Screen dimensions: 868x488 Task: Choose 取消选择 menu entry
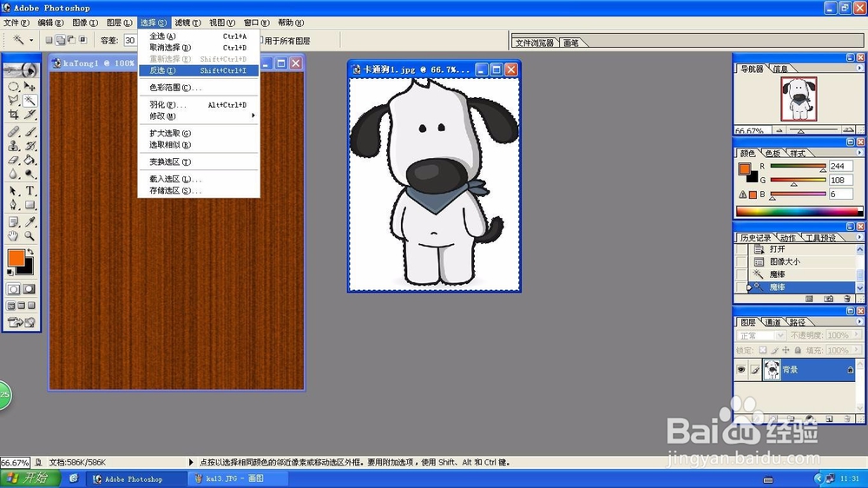(x=199, y=48)
